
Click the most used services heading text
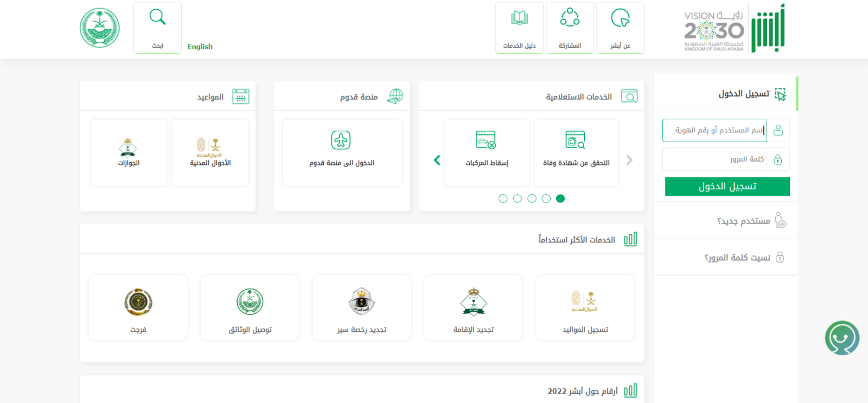(577, 240)
